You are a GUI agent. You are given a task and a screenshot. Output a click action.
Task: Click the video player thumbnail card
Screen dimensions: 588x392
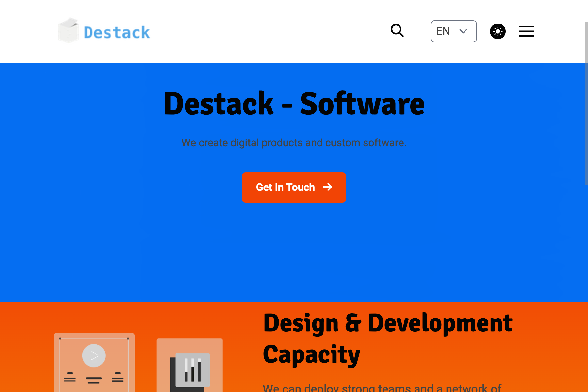(x=94, y=363)
